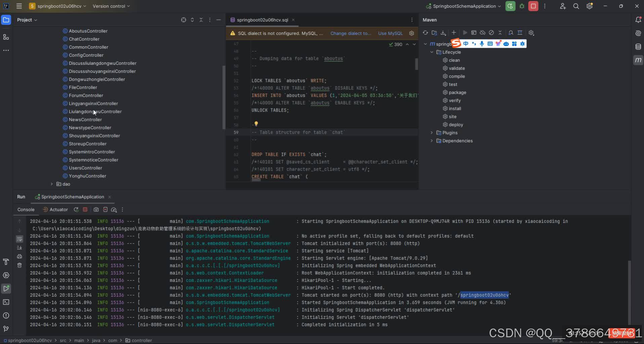Open springboot02u06hcv project dropdown
Screen dimensions: 644x344
point(57,6)
